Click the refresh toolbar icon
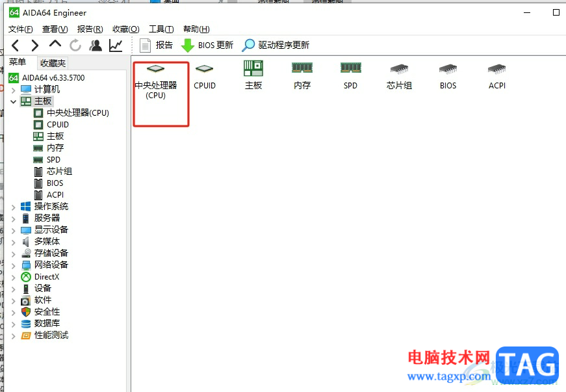566x392 pixels. pos(75,46)
